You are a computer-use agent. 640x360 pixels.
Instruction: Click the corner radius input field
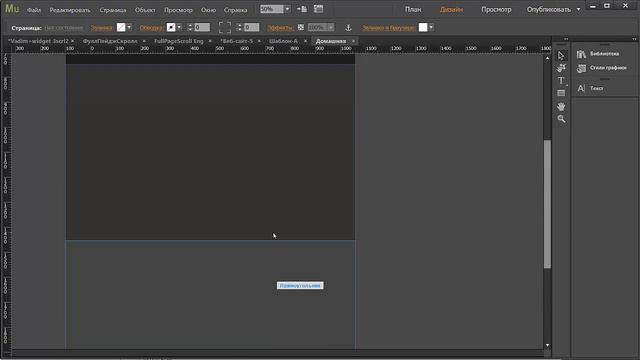point(251,27)
